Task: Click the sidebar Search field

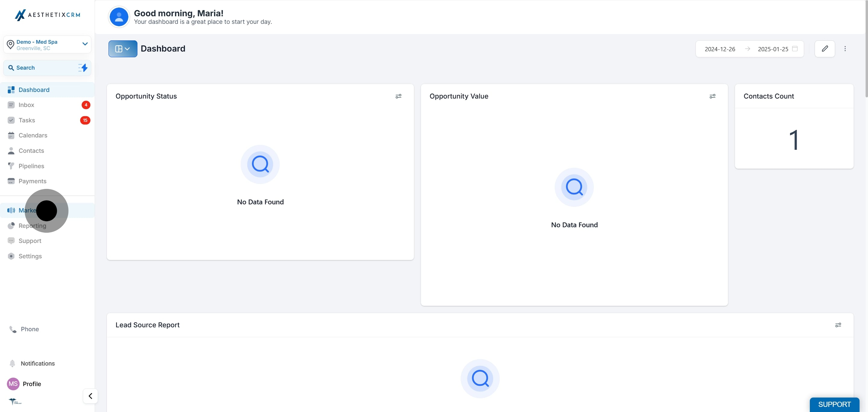Action: click(x=40, y=68)
